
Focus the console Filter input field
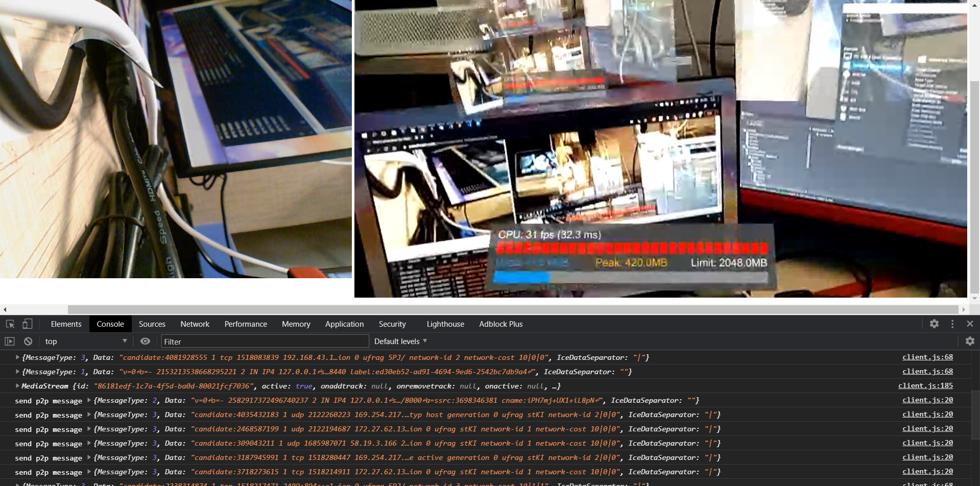coord(265,341)
